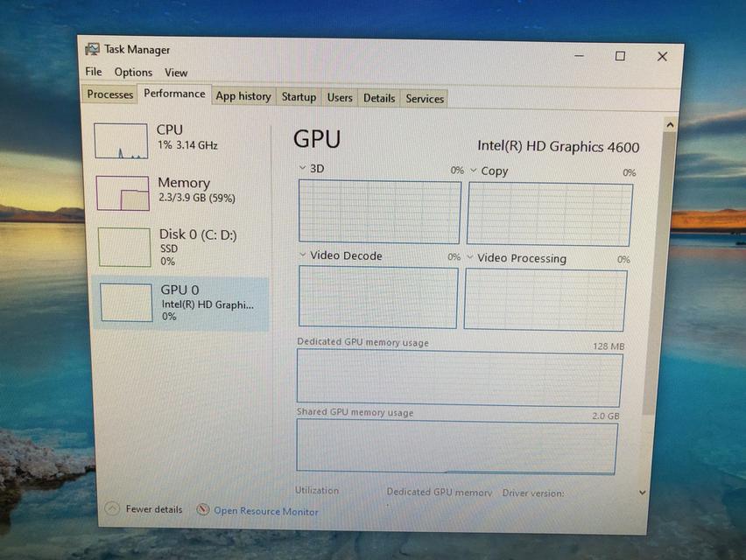Switch to the App history tab

[x=243, y=96]
